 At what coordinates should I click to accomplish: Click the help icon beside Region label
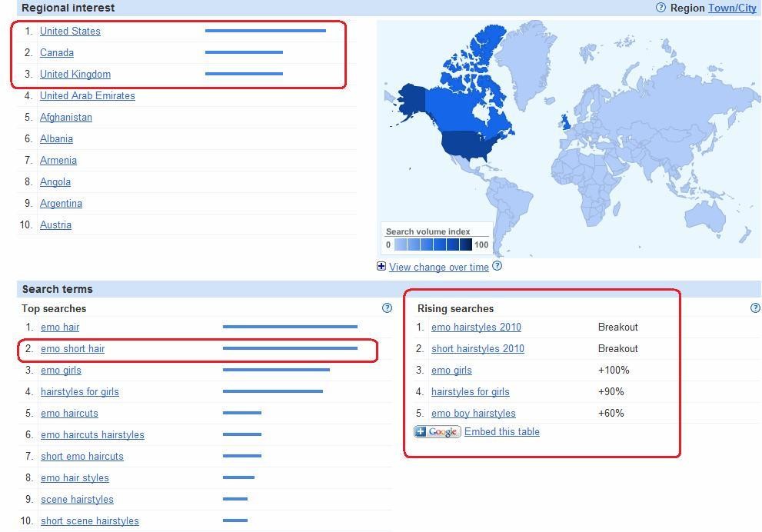point(661,8)
